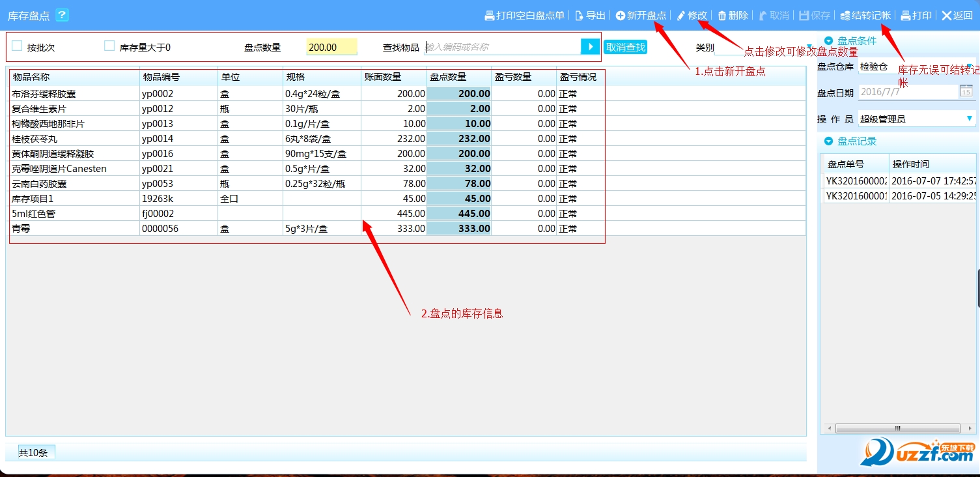Click count quantity cell 78.00
Viewport: 980px width, 477px height.
459,184
